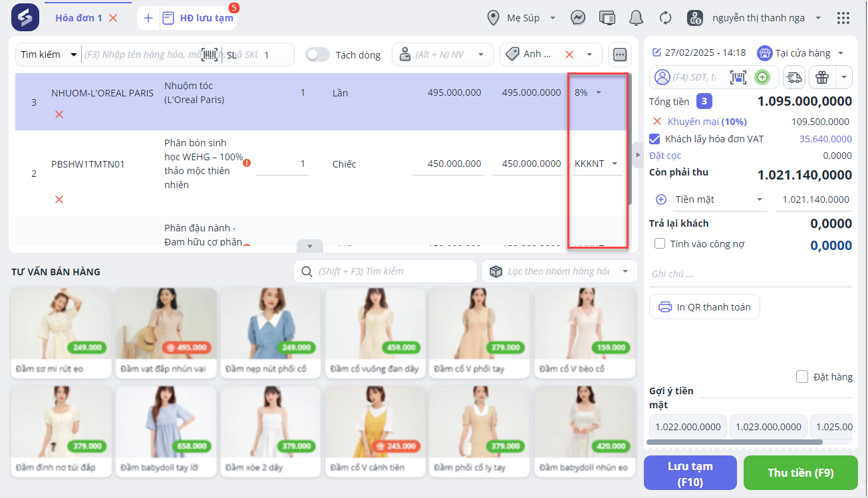868x498 pixels.
Task: Open the NV employee selector
Action: [443, 55]
